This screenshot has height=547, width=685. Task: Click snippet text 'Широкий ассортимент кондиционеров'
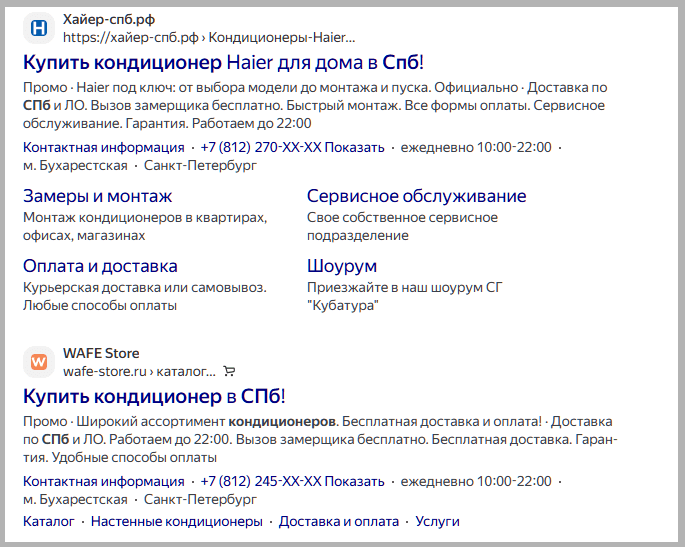206,422
